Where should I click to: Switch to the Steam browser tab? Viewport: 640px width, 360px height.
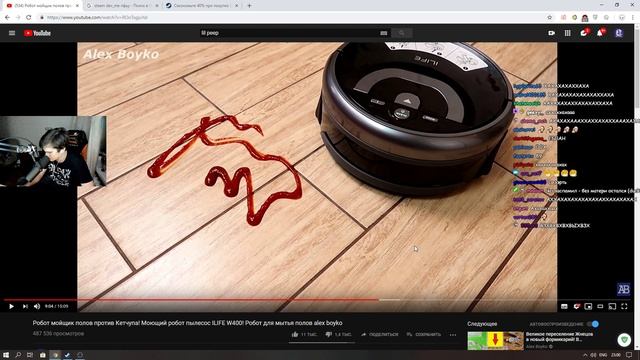tap(122, 6)
